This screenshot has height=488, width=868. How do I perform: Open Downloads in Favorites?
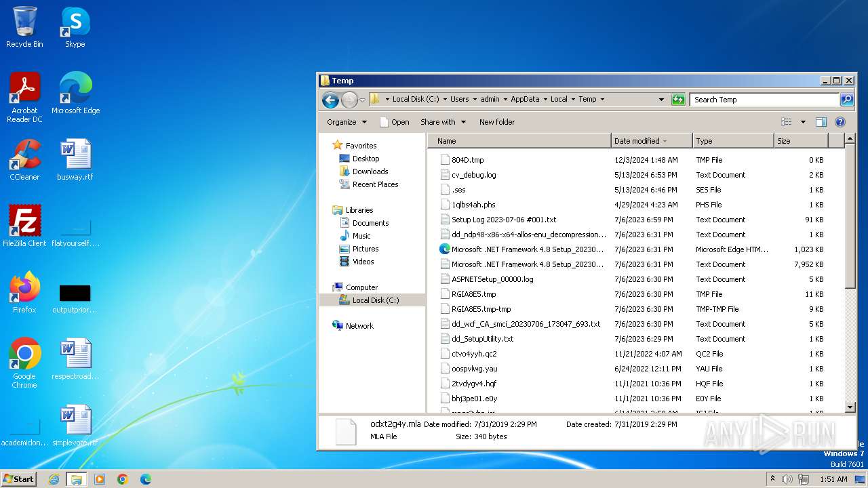[x=370, y=171]
